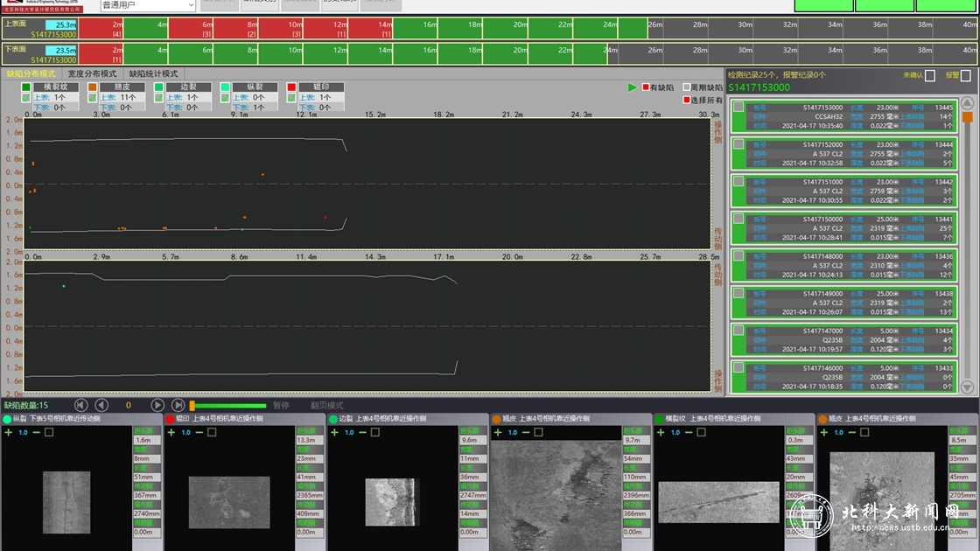Click the red 辊印 defect point in top chart
This screenshot has width=980, height=551.
[325, 218]
